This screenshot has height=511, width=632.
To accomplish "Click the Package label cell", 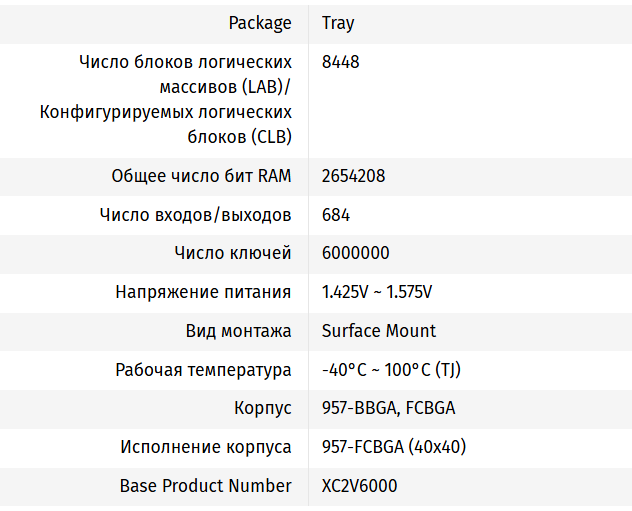I will pos(260,23).
